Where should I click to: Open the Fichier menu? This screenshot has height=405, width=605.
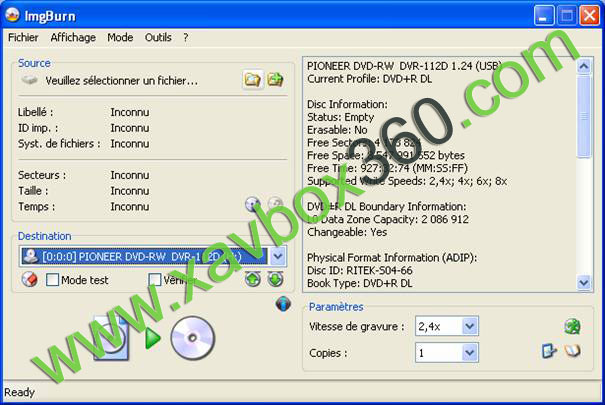pos(23,37)
